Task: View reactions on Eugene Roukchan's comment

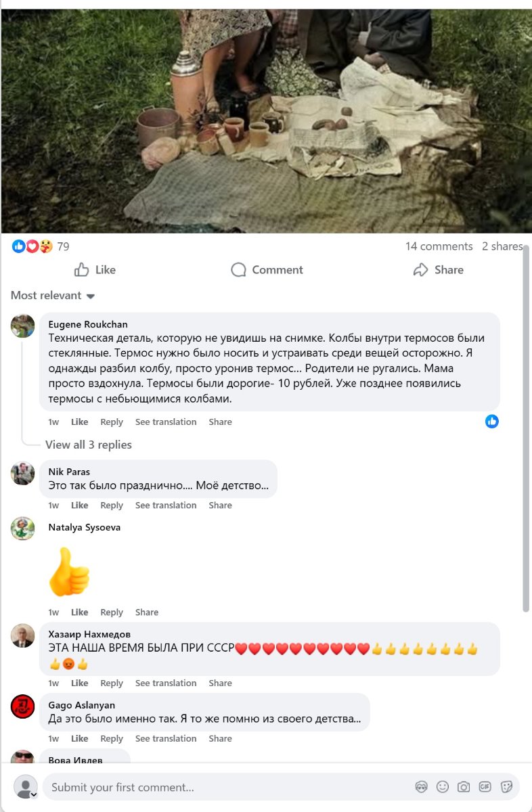Action: pos(492,422)
